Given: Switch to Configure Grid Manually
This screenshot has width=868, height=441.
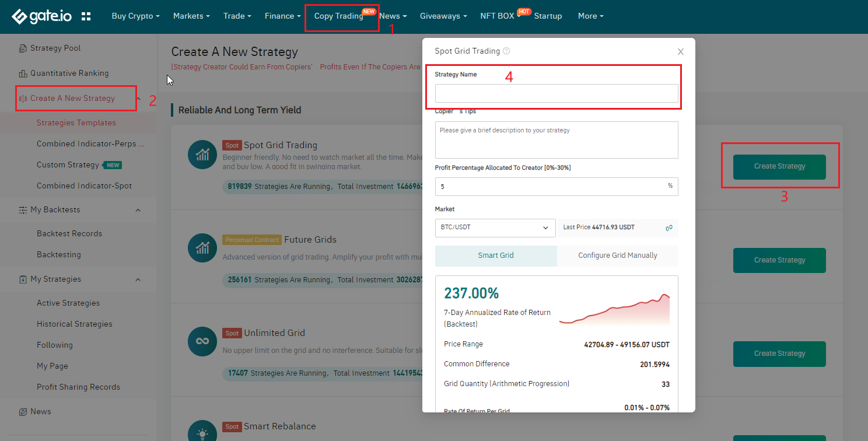Looking at the screenshot, I should coord(617,256).
